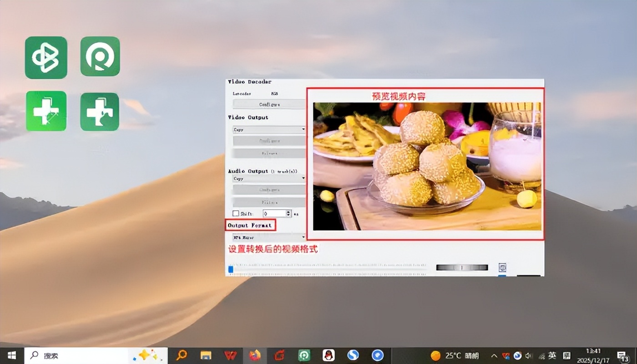Click the blue round system tray icon
Viewport: 637px width, 364px height.
tap(517, 356)
